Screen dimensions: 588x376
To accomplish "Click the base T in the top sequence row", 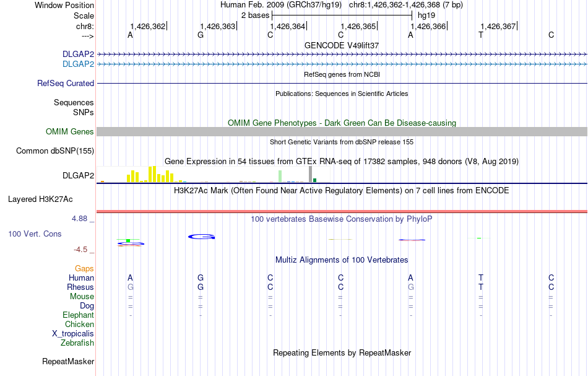I will 481,35.
